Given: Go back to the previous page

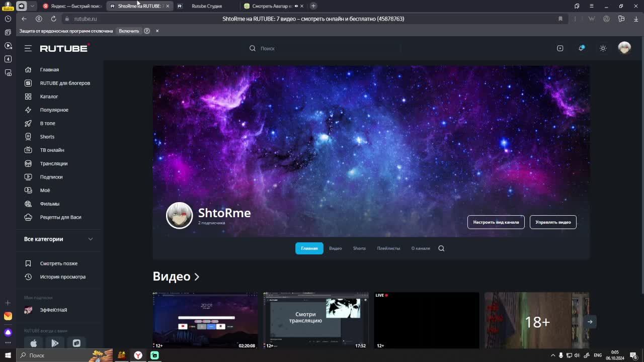Looking at the screenshot, I should [x=24, y=19].
